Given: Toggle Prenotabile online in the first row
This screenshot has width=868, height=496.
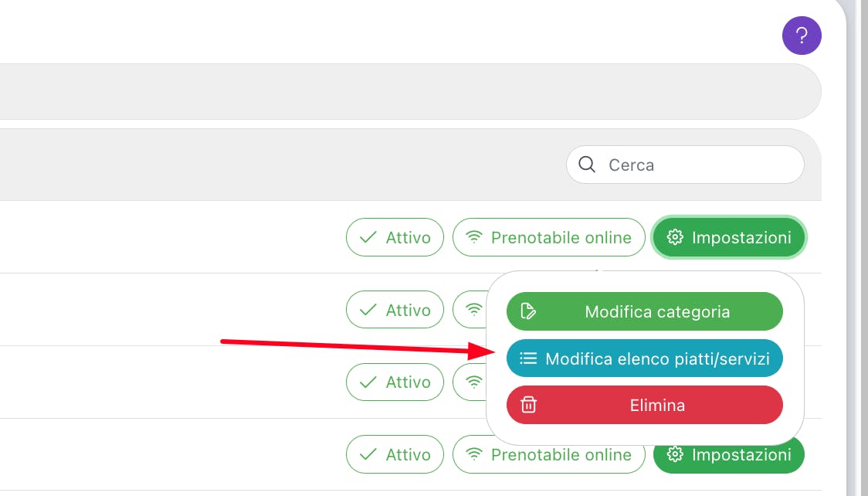Looking at the screenshot, I should (548, 237).
